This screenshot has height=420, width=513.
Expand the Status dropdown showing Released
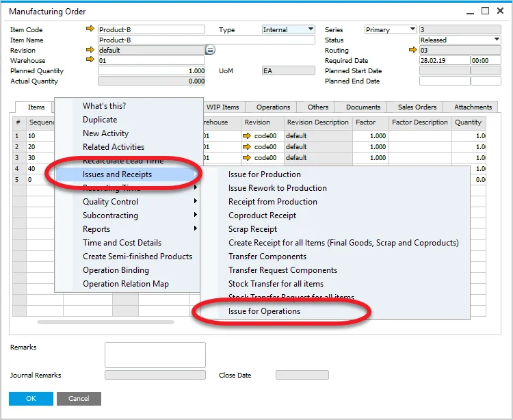(x=497, y=40)
